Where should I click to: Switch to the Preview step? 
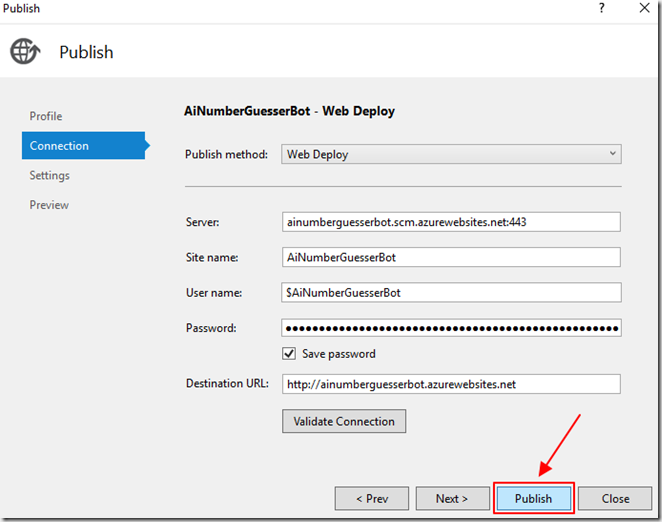49,205
